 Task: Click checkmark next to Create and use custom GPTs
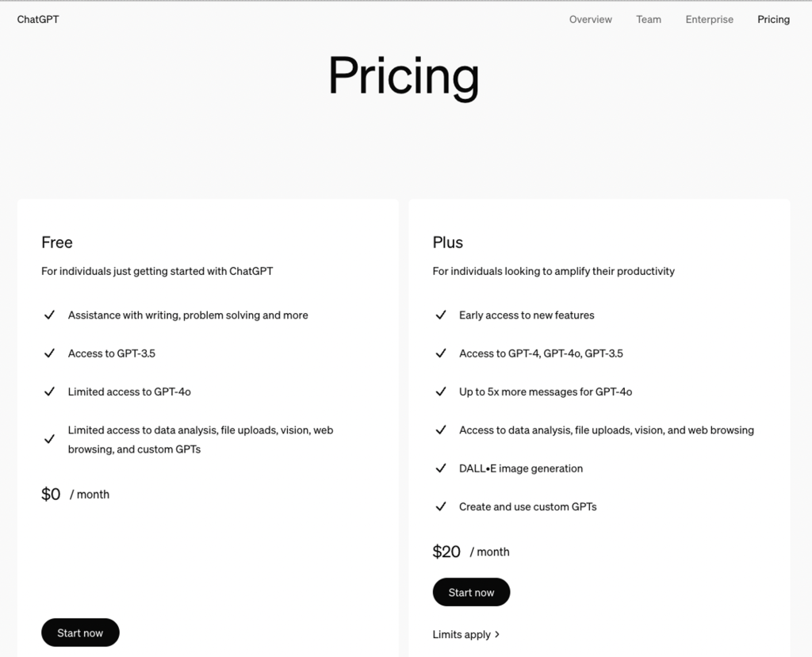click(x=441, y=506)
